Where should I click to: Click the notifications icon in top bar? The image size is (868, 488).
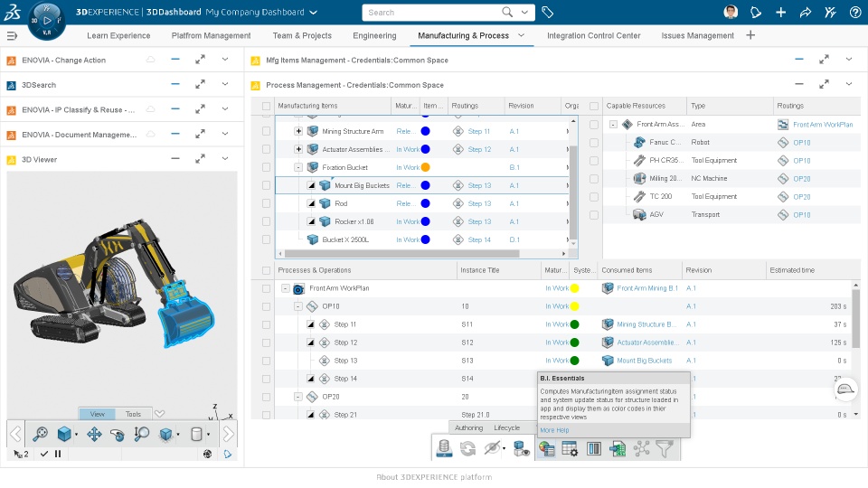tap(756, 12)
